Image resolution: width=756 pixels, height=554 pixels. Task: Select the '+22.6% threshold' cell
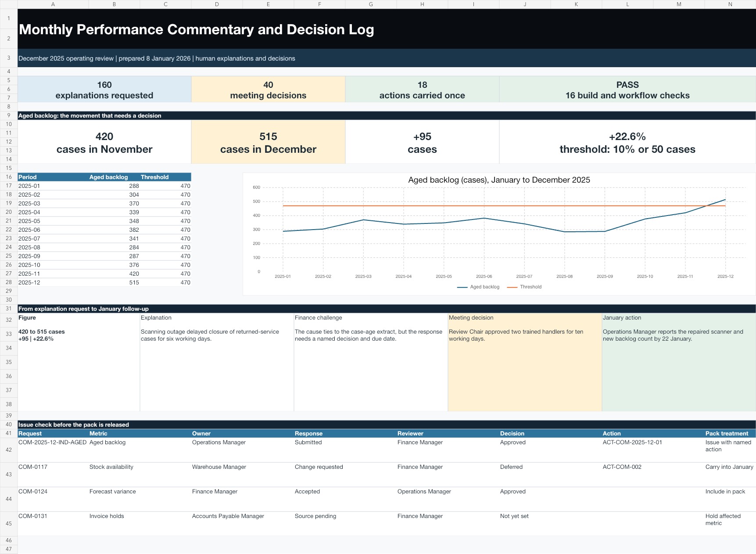pos(627,142)
